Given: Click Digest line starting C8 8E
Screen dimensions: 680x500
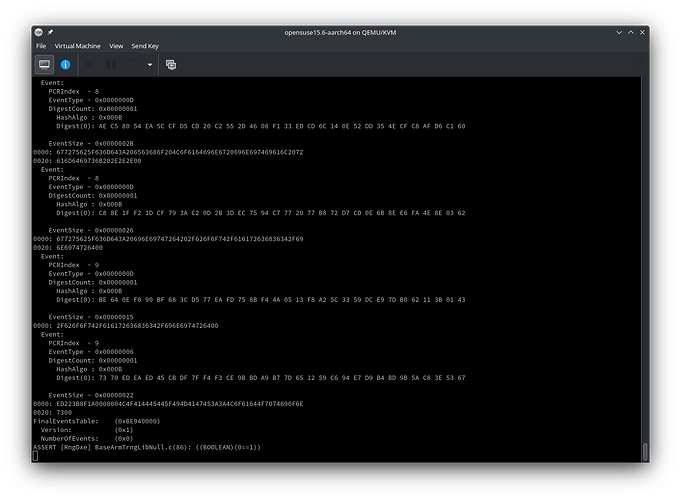Looking at the screenshot, I should click(x=260, y=213).
